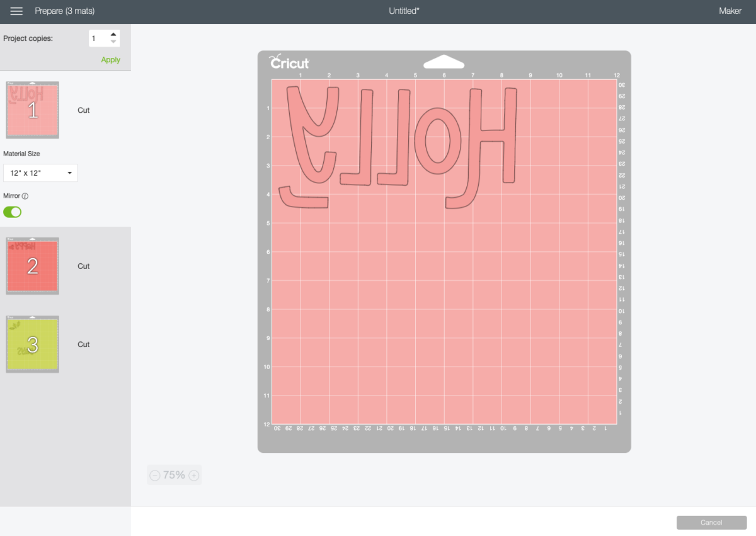Select the mirrored letter H on mat
Screen dimensions: 756x536
pyautogui.click(x=482, y=148)
